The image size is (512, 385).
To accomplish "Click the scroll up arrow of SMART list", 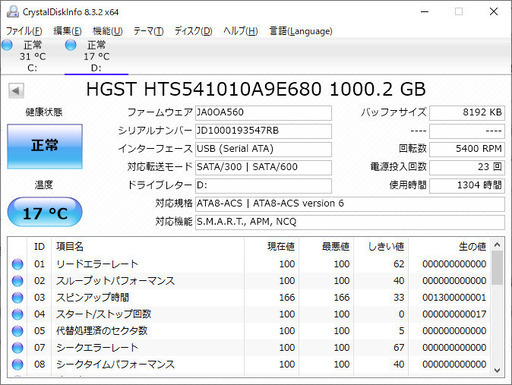I will tap(497, 245).
